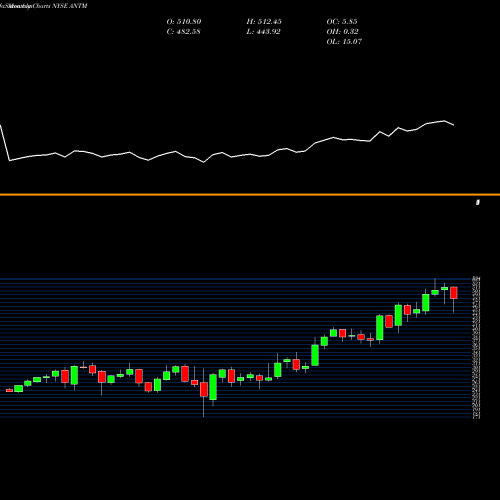Click the low value L: 443.92
This screenshot has height=500, width=500.
tap(263, 32)
